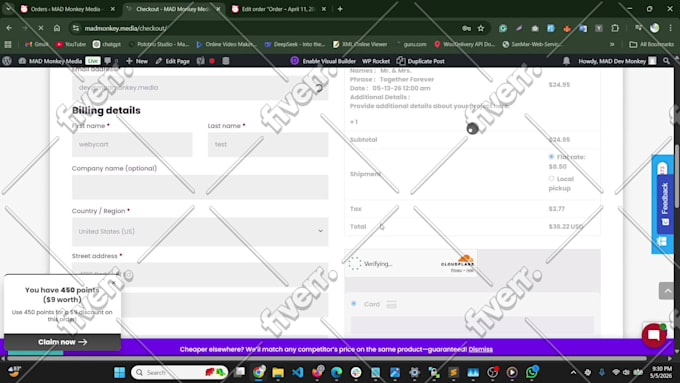Screen dimensions: 680x383
Task: Open the guru.com bookmark
Action: [x=411, y=44]
